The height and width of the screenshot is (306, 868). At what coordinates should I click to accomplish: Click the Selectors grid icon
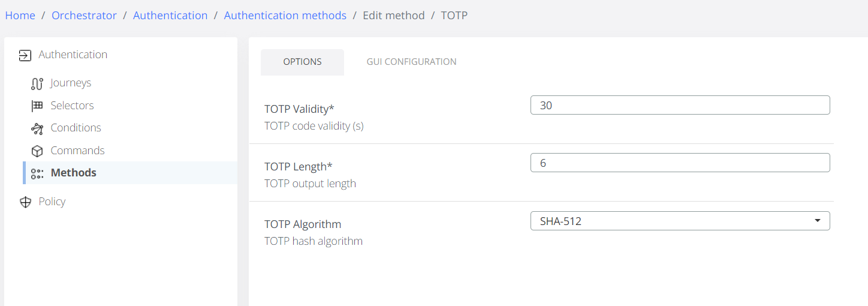pyautogui.click(x=37, y=106)
